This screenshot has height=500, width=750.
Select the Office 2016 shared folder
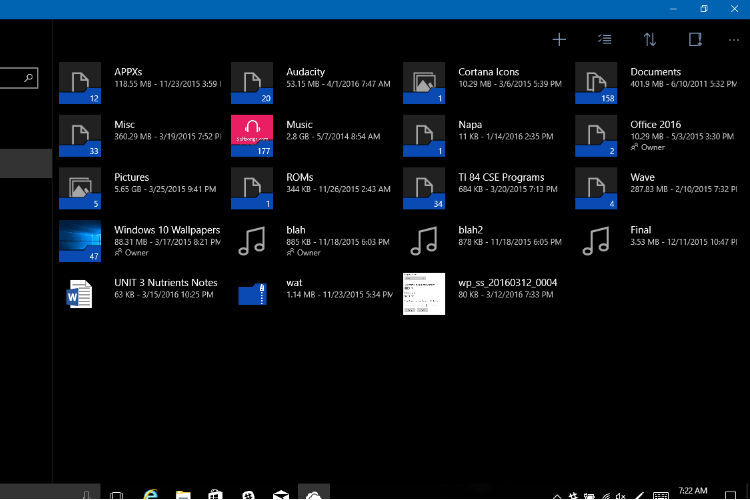point(596,135)
